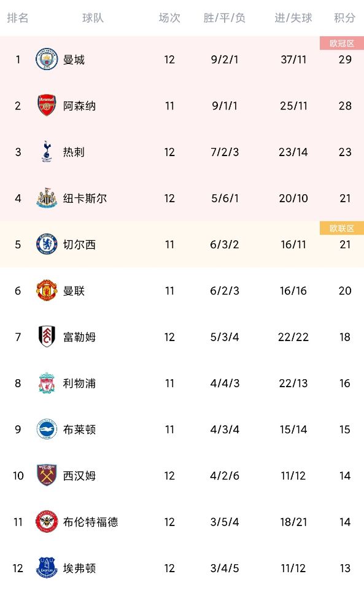Select the Tottenham 热刺 cockerel logo
This screenshot has height=590, width=364.
coord(47,152)
